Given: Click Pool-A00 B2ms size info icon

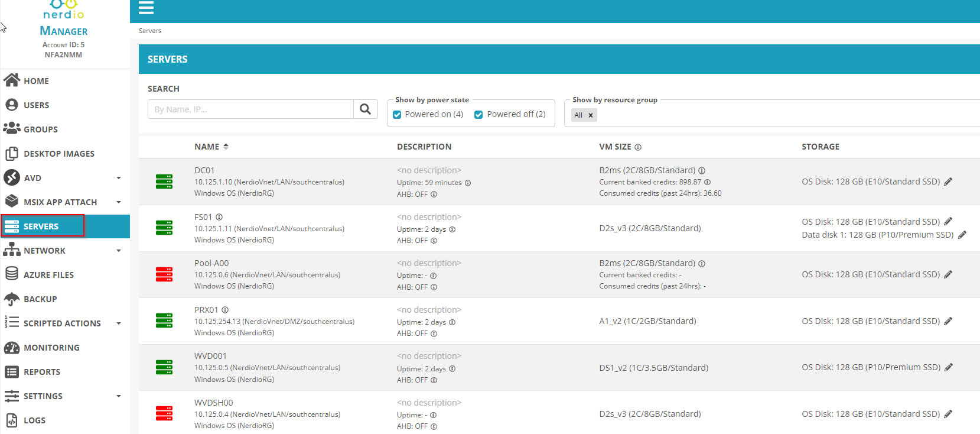Looking at the screenshot, I should [702, 263].
